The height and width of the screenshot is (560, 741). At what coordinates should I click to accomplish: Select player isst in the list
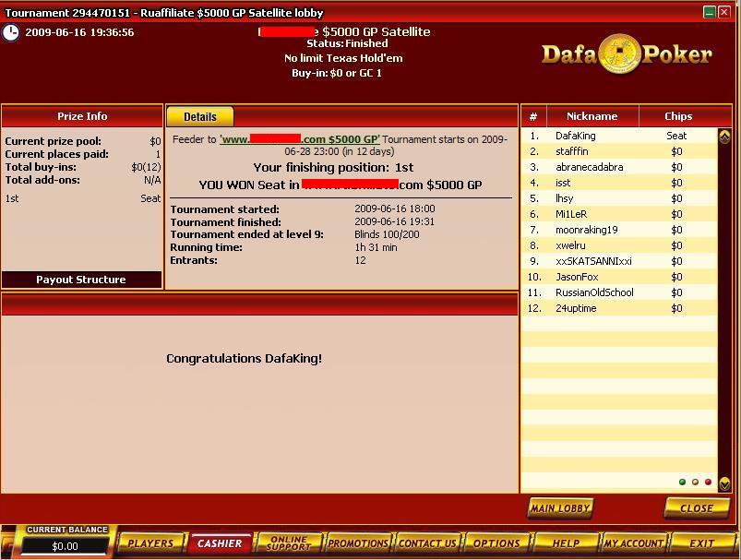pyautogui.click(x=619, y=183)
